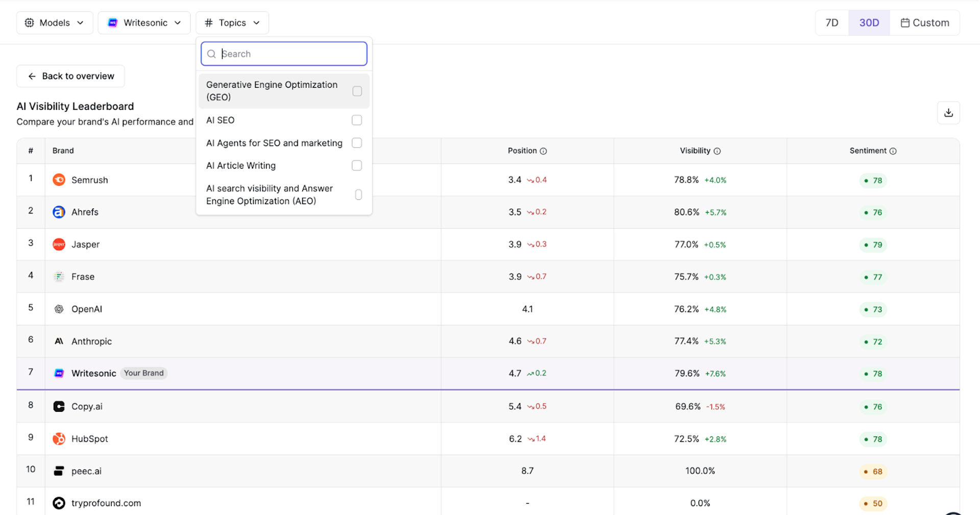Image resolution: width=980 pixels, height=515 pixels.
Task: Click the magnifier icon in search box
Action: [211, 54]
